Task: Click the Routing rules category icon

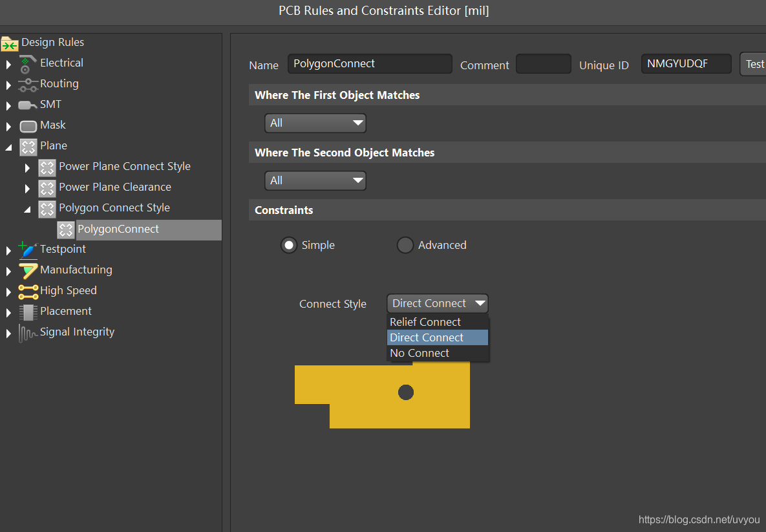Action: (x=28, y=84)
